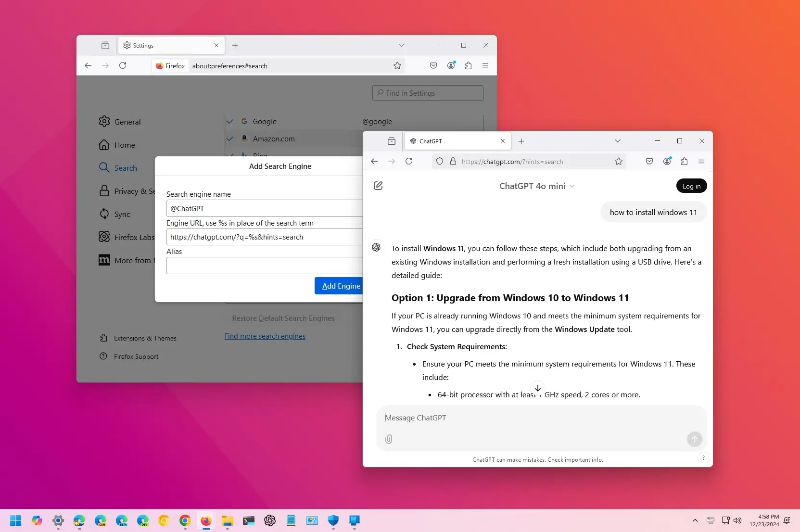Click the about:preferences#search address bar
Screen dimensions: 800x532
coord(279,65)
